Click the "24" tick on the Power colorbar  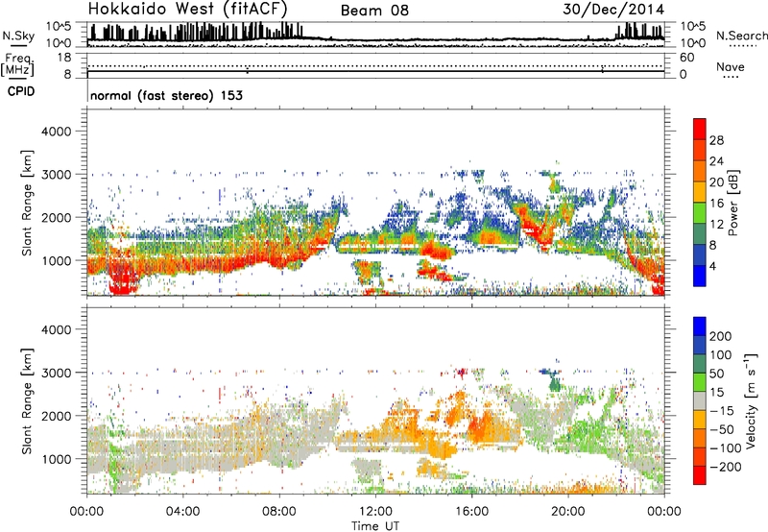tap(716, 161)
